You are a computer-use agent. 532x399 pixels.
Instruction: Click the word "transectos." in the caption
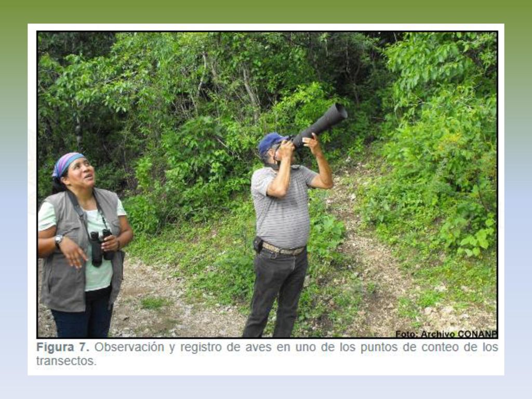[66, 361]
